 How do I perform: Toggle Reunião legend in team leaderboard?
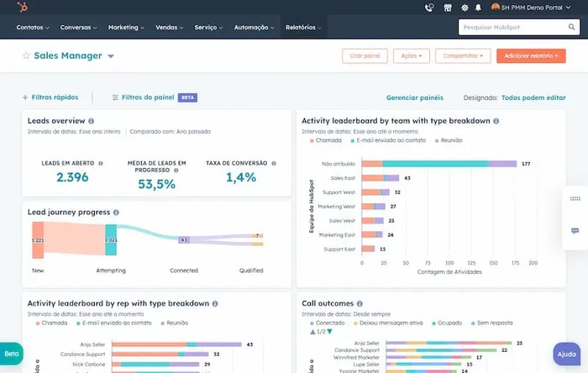[x=449, y=140]
